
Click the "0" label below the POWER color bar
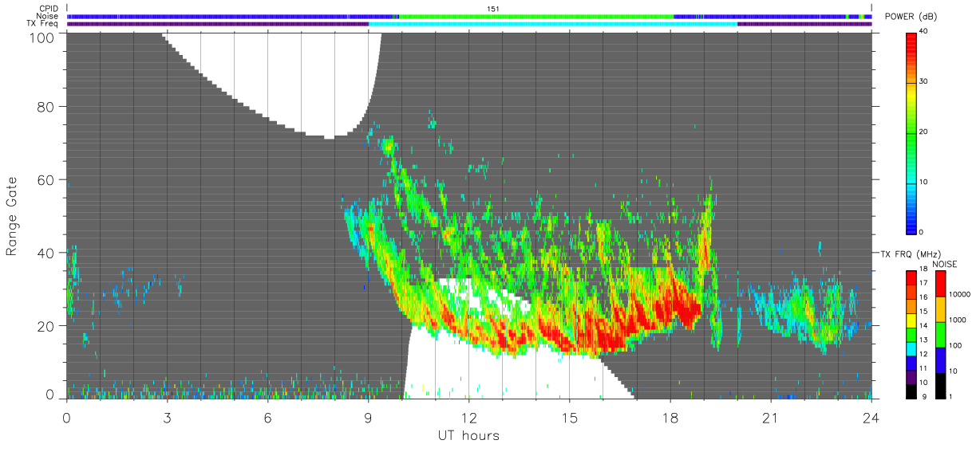(x=922, y=232)
